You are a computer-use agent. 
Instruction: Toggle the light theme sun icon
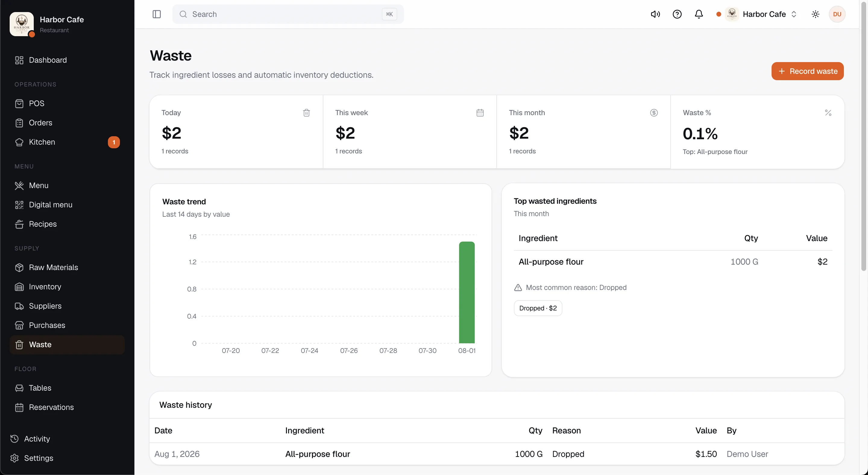tap(816, 14)
